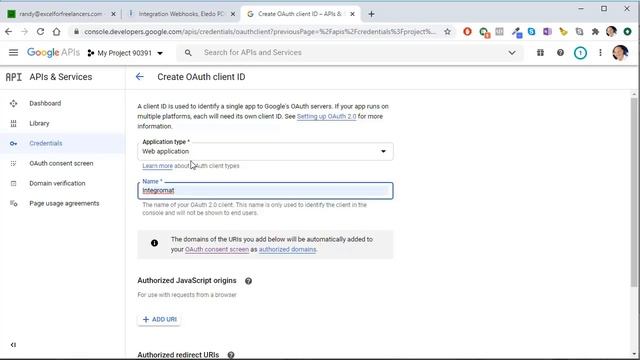Expand the search bar dropdown arrow
The image size is (640, 360).
tap(512, 53)
